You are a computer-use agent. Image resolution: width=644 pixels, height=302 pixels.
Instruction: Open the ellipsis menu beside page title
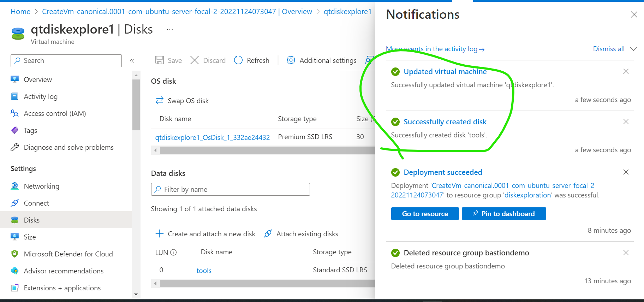[x=170, y=29]
